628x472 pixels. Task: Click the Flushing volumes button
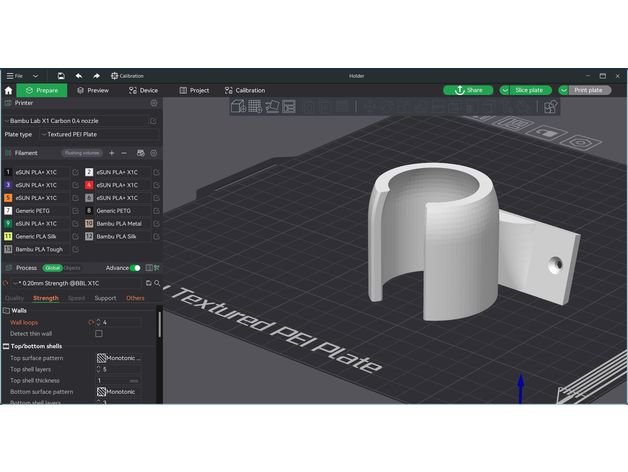81,153
